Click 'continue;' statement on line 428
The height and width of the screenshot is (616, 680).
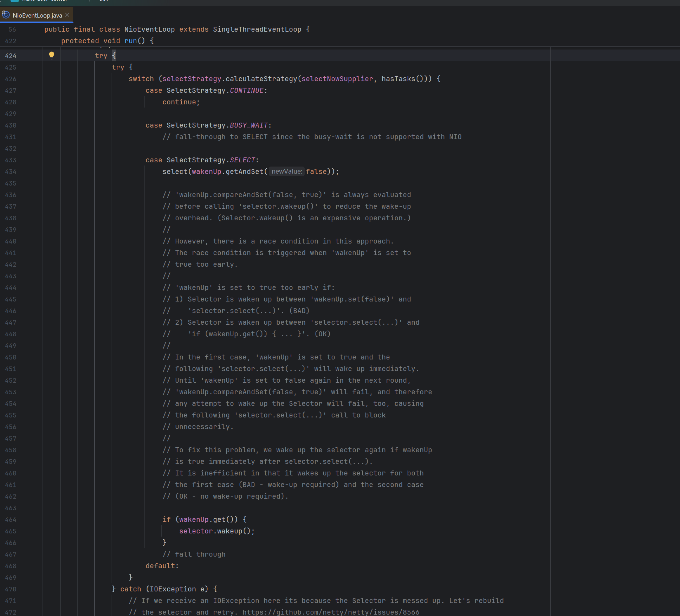181,102
